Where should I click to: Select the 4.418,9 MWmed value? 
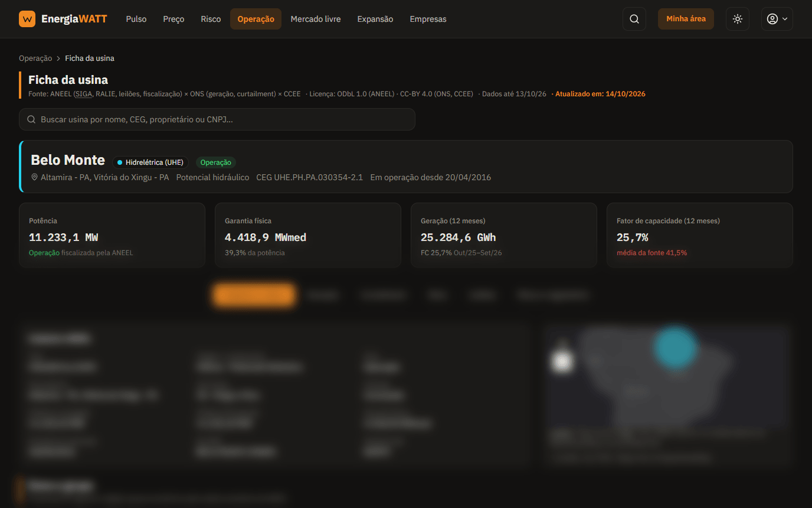[x=266, y=237]
